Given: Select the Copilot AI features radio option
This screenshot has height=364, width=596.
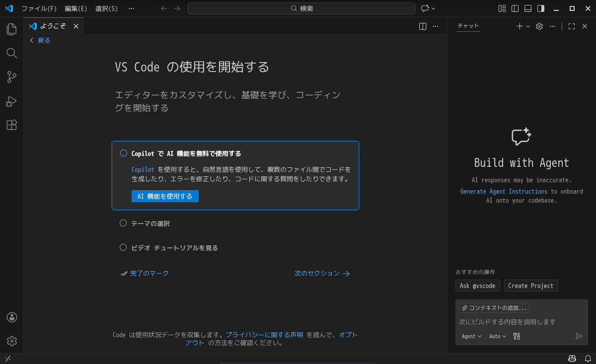Looking at the screenshot, I should click(x=123, y=153).
